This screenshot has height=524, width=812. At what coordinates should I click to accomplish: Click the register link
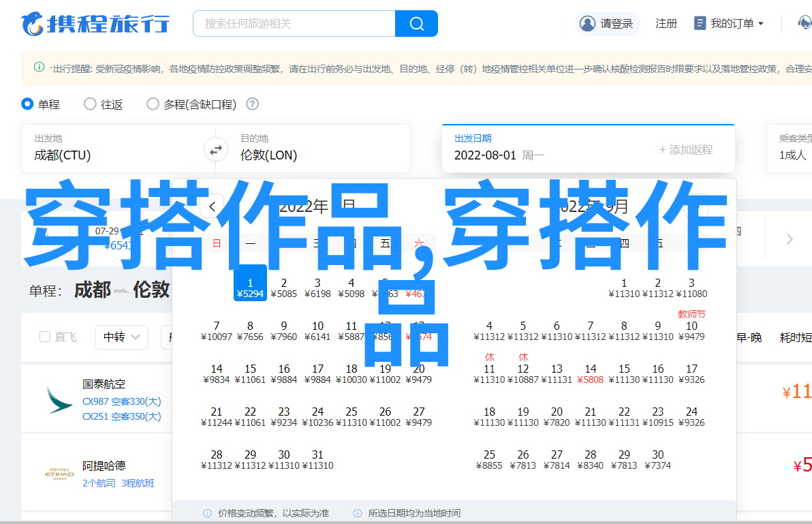(x=666, y=23)
